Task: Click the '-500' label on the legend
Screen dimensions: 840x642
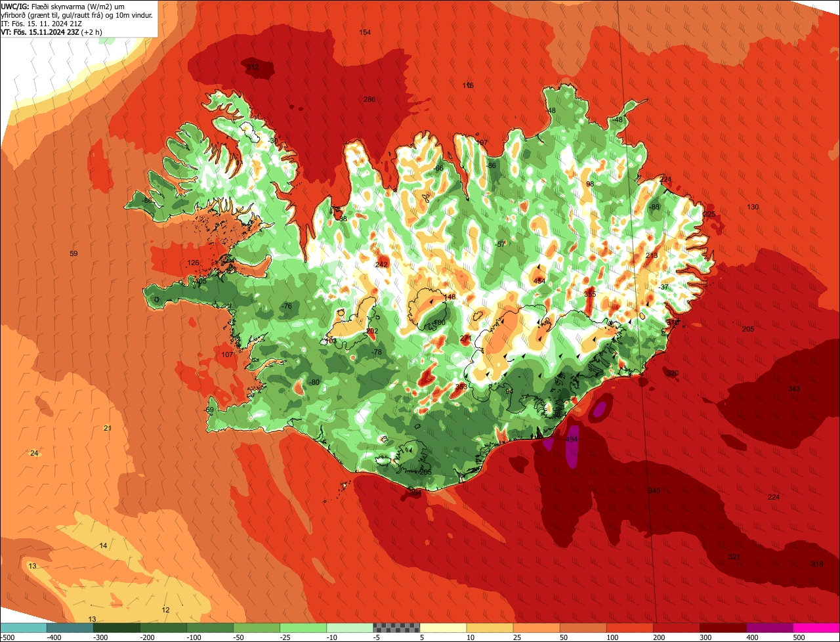Action: (x=7, y=637)
